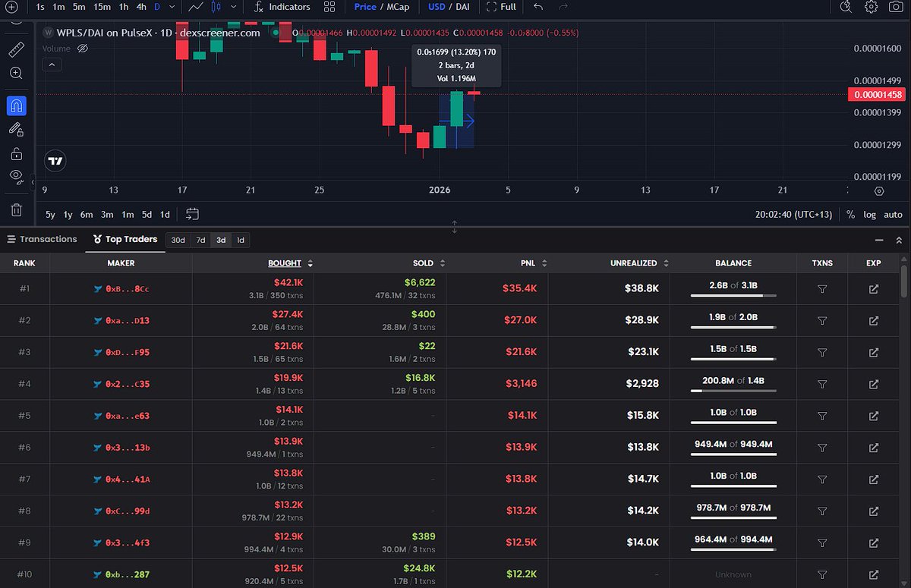Open explorer link for rank #1 trader
Screen dimensions: 911x588
point(874,289)
